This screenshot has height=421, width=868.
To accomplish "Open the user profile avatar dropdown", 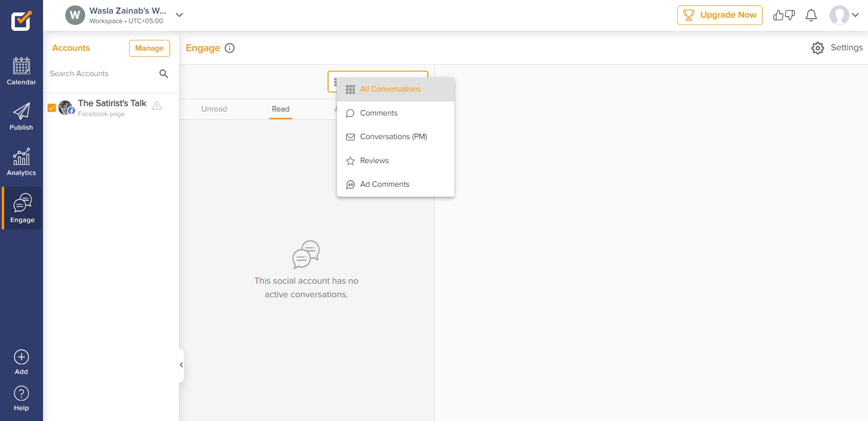I will point(844,15).
